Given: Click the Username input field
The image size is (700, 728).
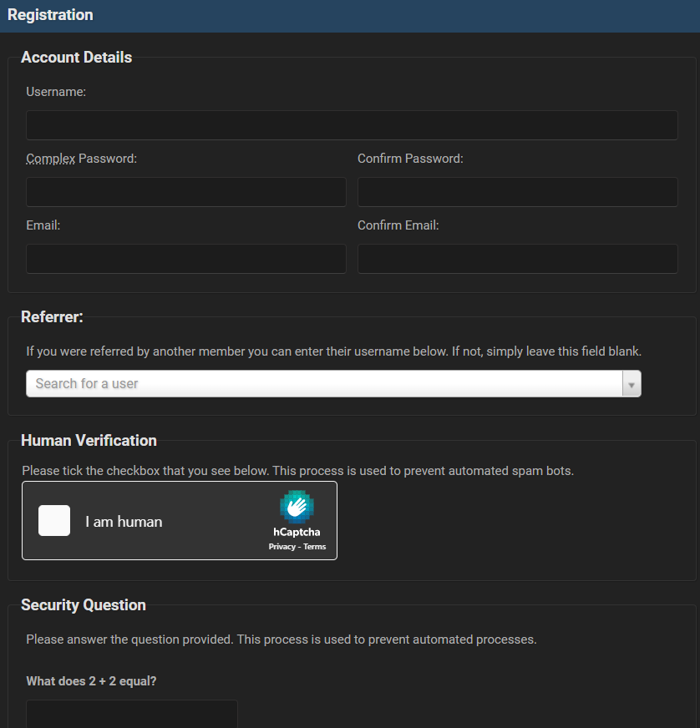Looking at the screenshot, I should [x=352, y=125].
